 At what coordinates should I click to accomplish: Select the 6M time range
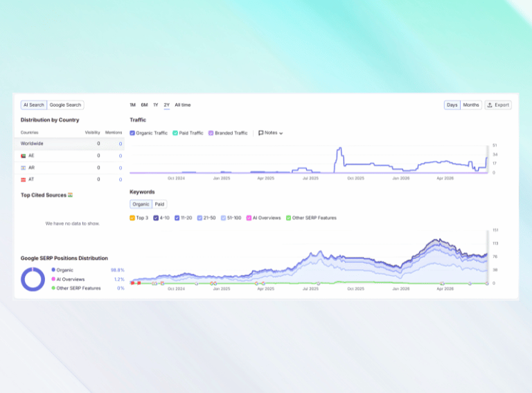pos(144,105)
